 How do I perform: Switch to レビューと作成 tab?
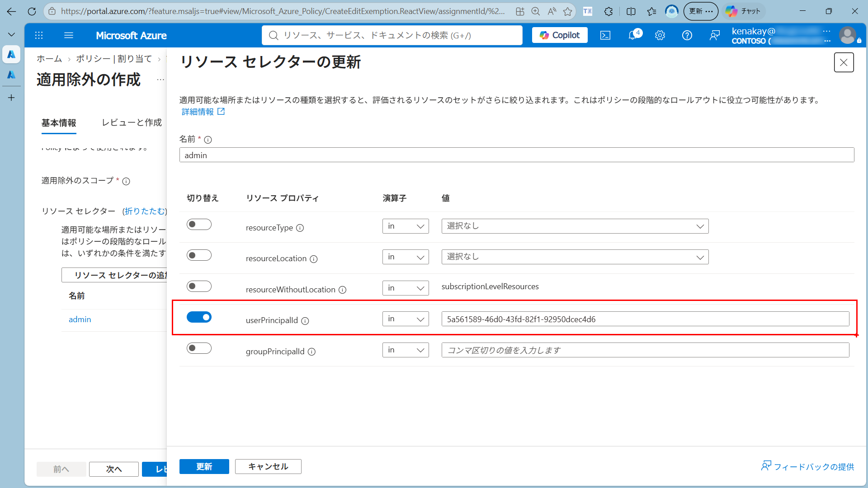132,123
